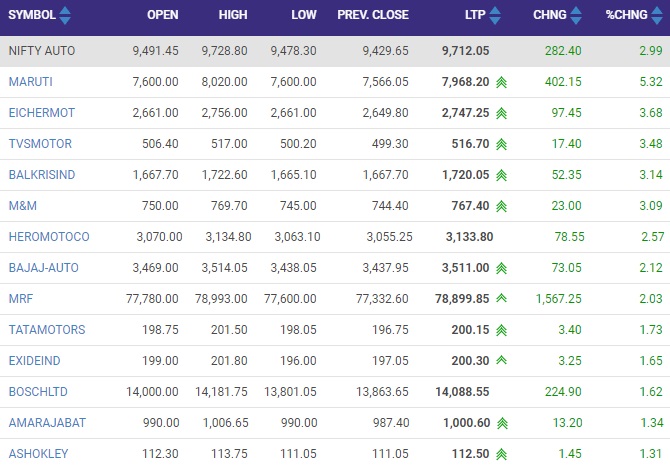Click the up-arrow indicator beside BALKRISIND LTP
This screenshot has width=670, height=469.
502,175
